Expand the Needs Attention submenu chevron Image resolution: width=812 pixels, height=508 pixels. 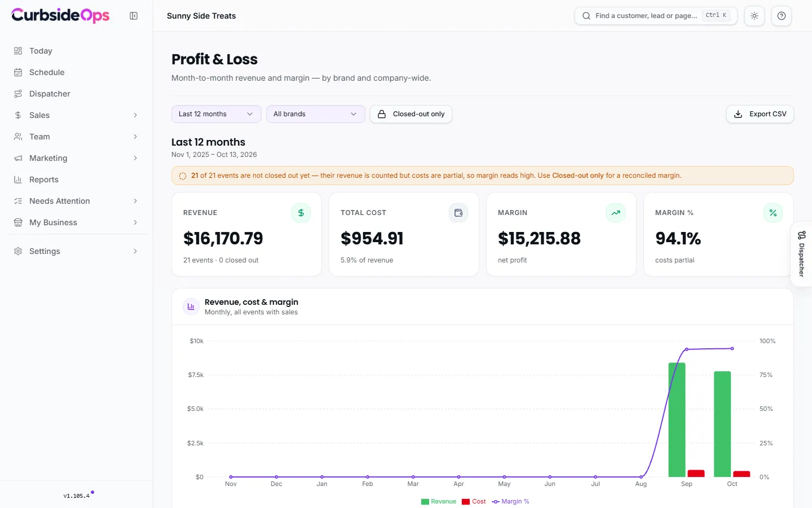click(x=135, y=201)
